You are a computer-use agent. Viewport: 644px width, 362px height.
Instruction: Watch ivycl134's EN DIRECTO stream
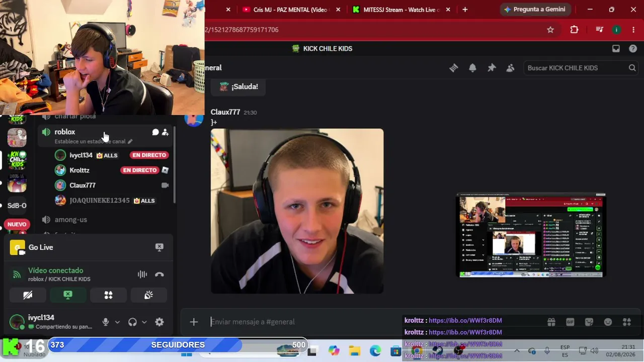tap(149, 155)
